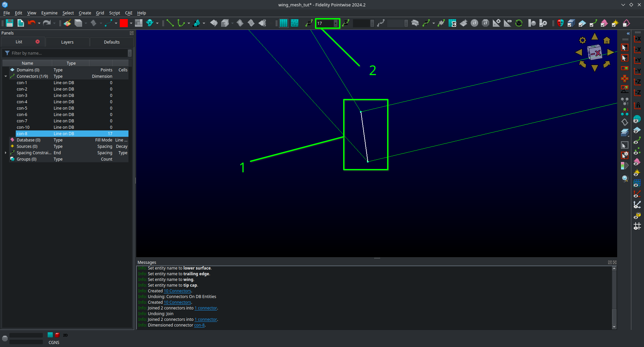
Task: Open the dimension value dropdown arrow
Action: point(336,23)
